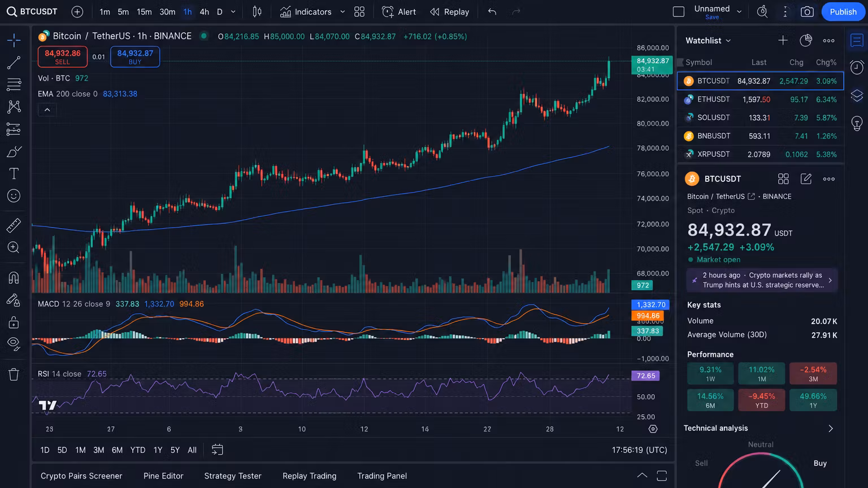Open the alerts panel clock icon

[857, 67]
